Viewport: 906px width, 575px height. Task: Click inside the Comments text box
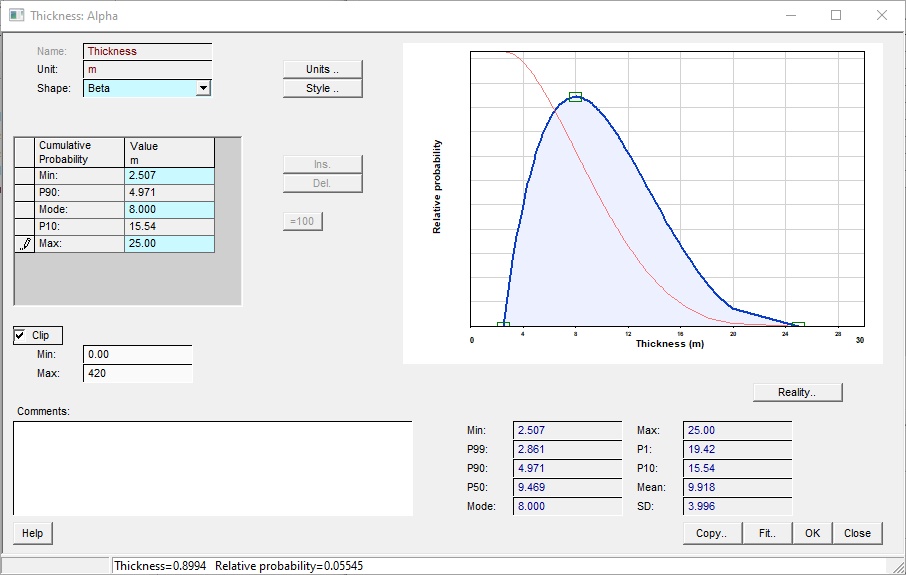(212, 468)
